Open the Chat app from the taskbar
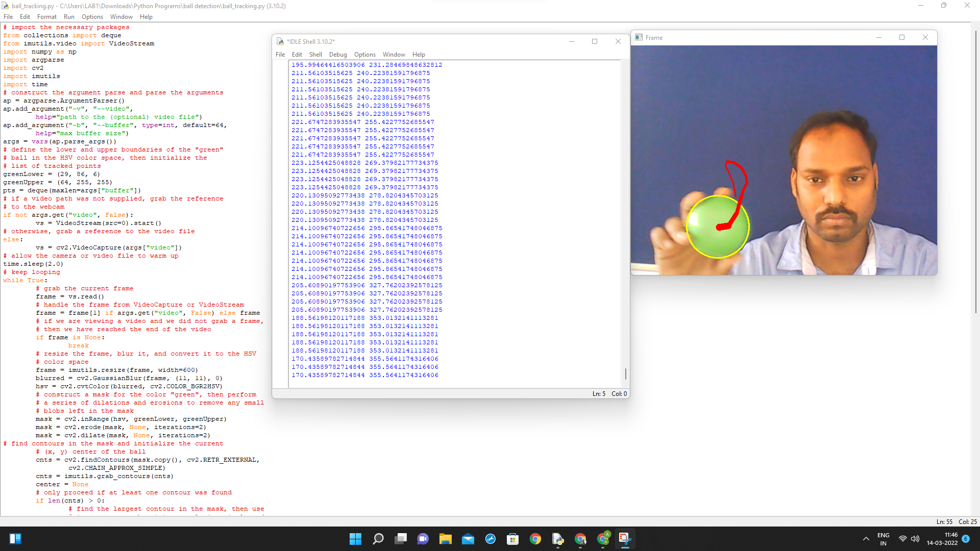Image resolution: width=980 pixels, height=551 pixels. coord(423,539)
